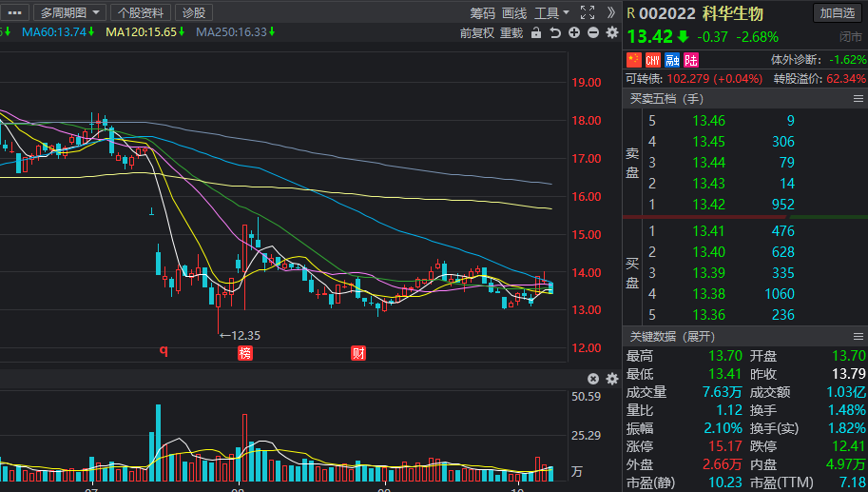Image resolution: width=868 pixels, height=492 pixels.
Task: Open the 多周期图 dropdown
Action: (x=69, y=12)
